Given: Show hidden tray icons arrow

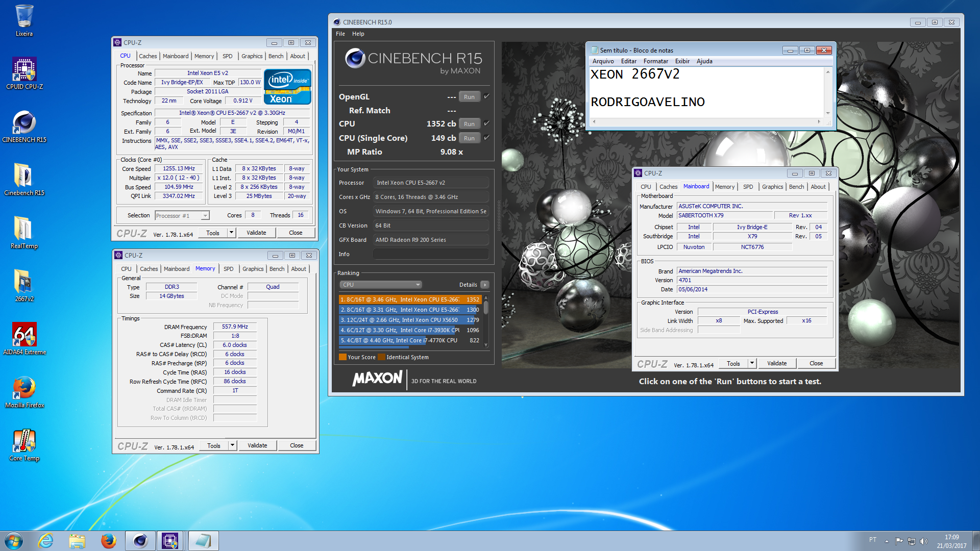Looking at the screenshot, I should click(x=887, y=541).
